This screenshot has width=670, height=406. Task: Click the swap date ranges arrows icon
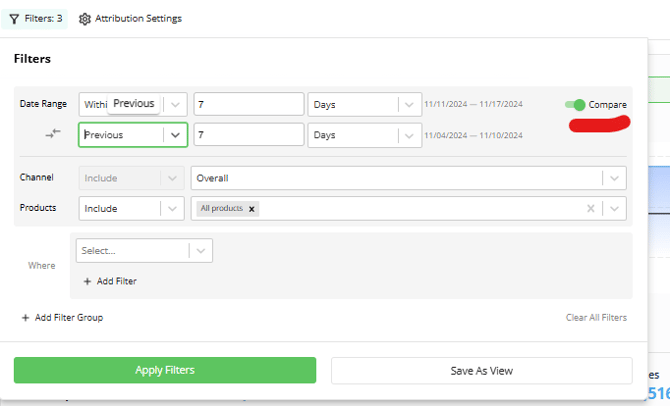[x=53, y=133]
